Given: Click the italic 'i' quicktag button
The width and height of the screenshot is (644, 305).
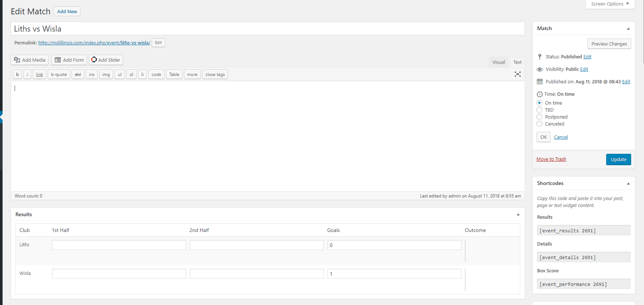Looking at the screenshot, I should click(28, 75).
